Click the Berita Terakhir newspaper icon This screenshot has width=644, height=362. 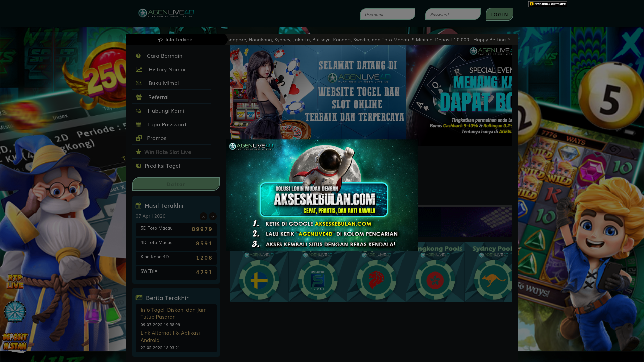pos(139,298)
